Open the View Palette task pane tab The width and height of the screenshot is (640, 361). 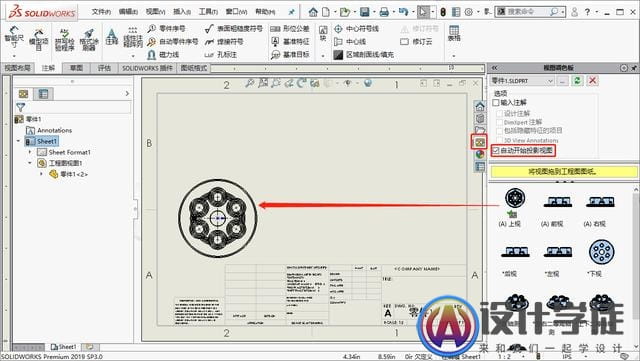coord(480,142)
